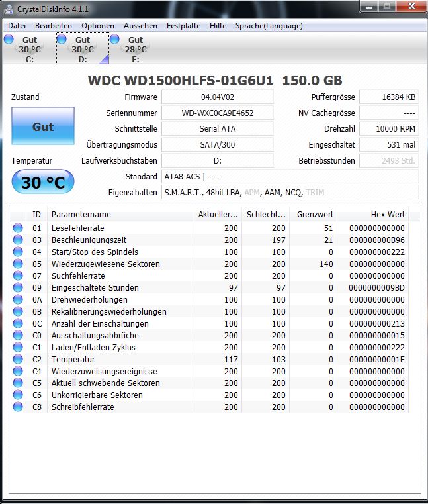Click the Aktueller... column header
The width and height of the screenshot is (428, 504).
pos(218,214)
